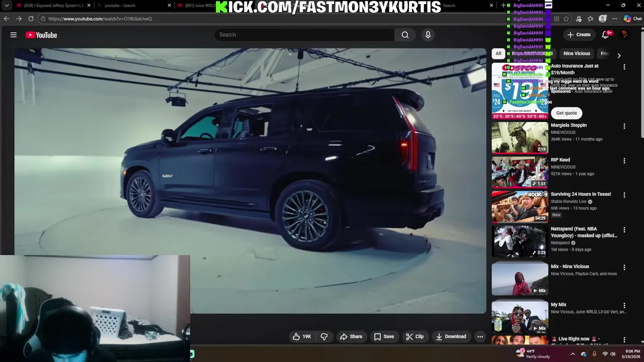
Task: Start voice search with microphone icon
Action: pos(428,35)
